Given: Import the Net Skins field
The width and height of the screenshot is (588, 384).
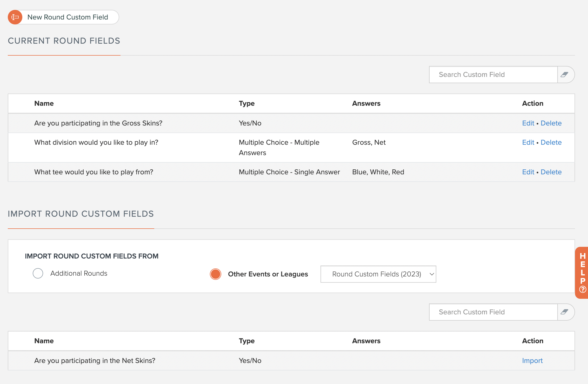Looking at the screenshot, I should (x=532, y=361).
